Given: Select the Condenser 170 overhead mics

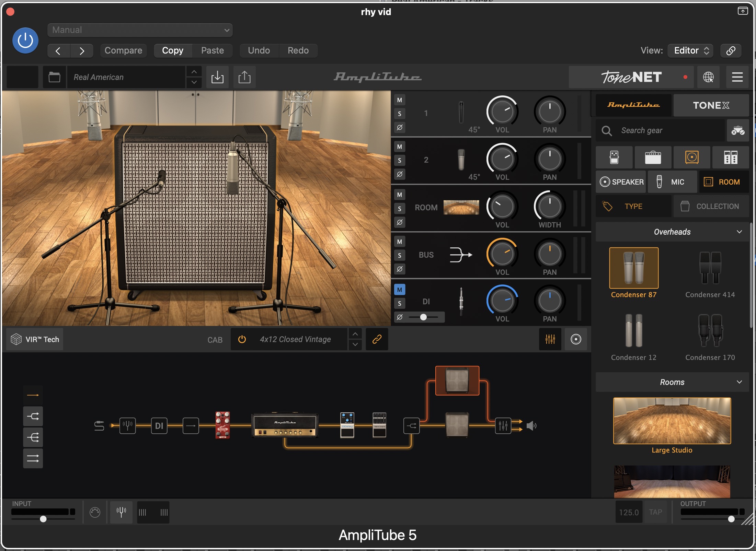Looking at the screenshot, I should click(710, 336).
